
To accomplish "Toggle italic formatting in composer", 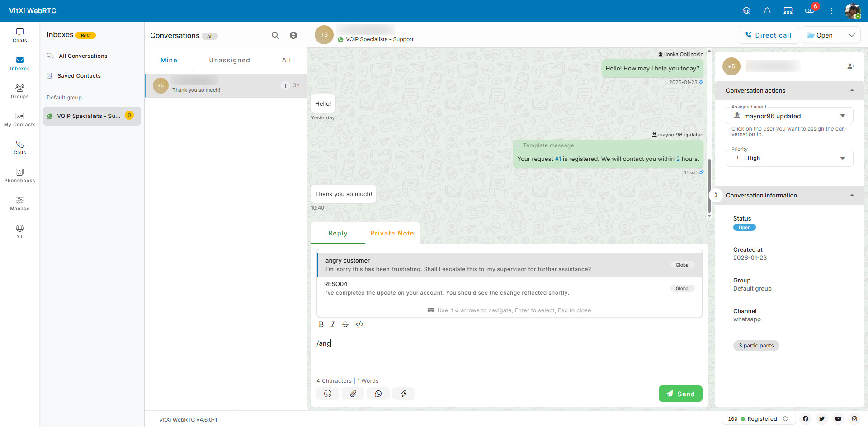I will pyautogui.click(x=333, y=324).
